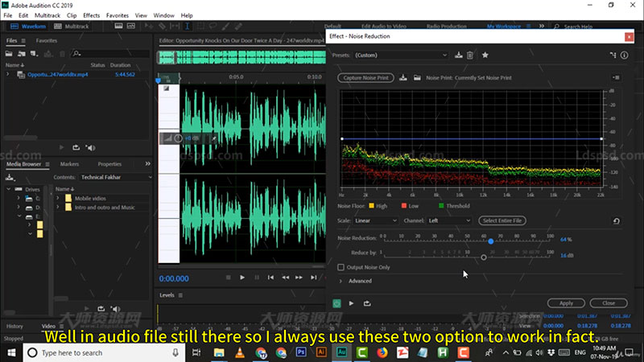Adjust the Noise Reduction percentage slider handle
The width and height of the screenshot is (644, 362).
pos(491,241)
